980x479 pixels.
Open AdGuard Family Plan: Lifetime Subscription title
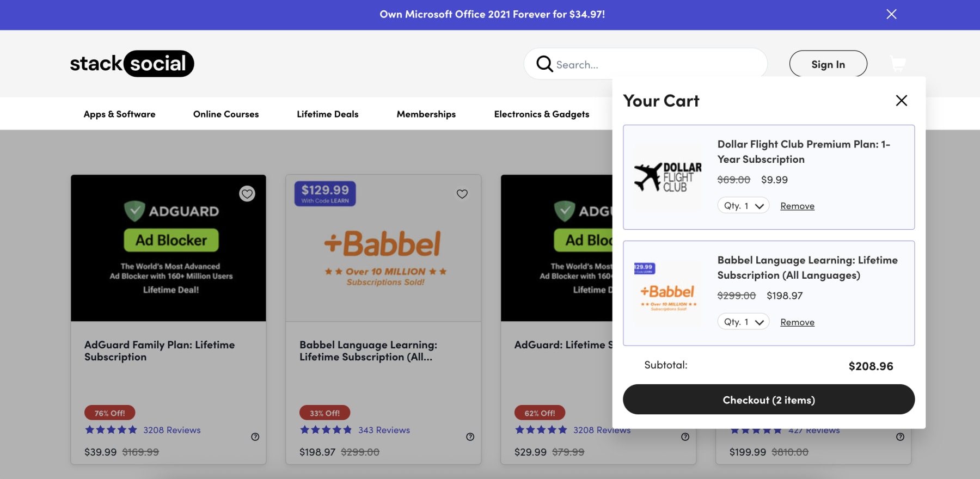pos(160,351)
